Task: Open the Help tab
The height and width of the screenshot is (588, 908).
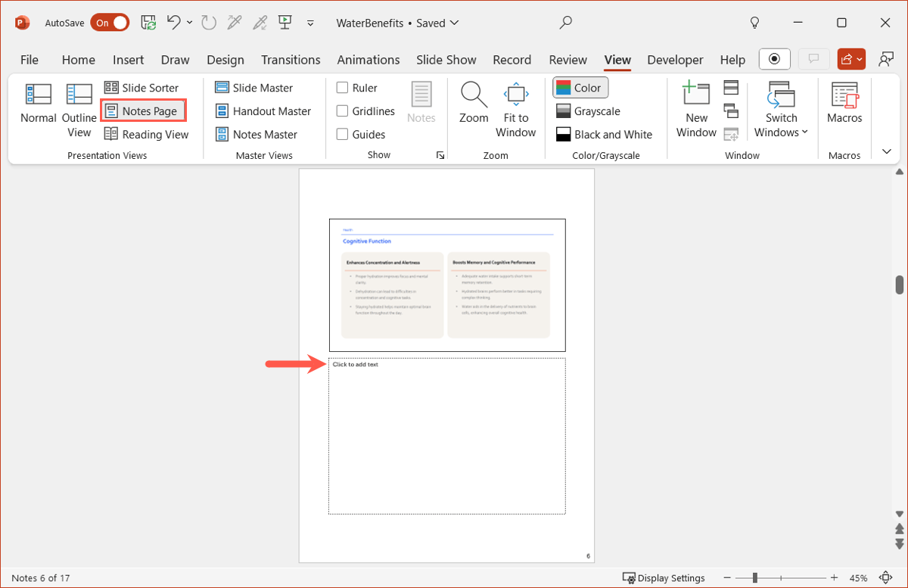Action: (732, 60)
